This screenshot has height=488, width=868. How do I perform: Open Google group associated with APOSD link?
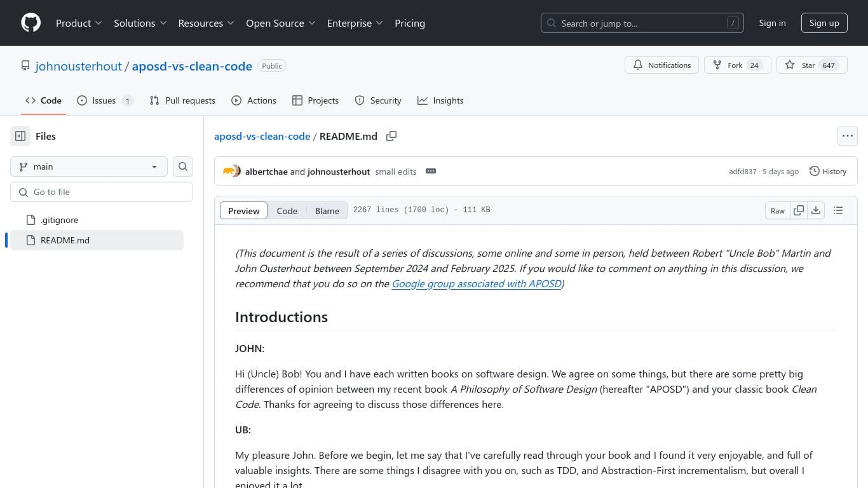(x=477, y=283)
